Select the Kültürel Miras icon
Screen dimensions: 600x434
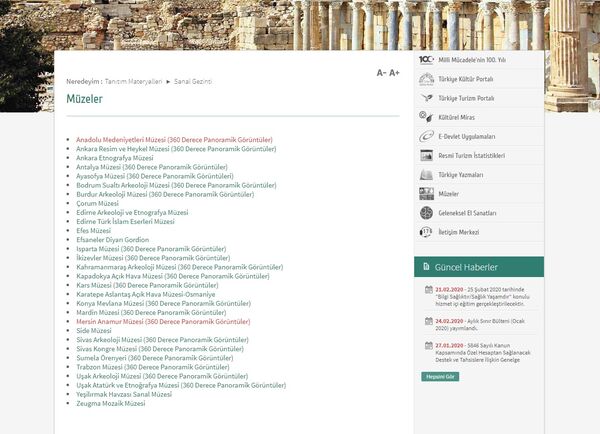tap(426, 117)
